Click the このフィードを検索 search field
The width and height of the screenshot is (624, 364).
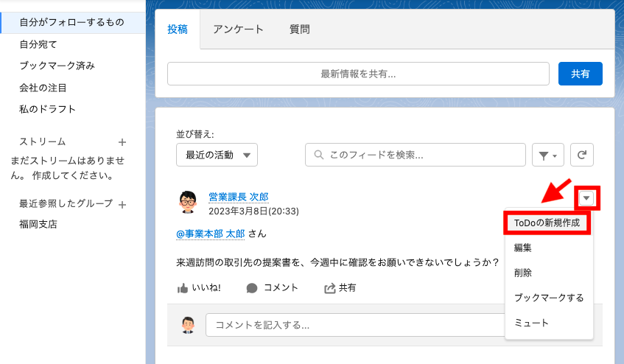tap(415, 155)
